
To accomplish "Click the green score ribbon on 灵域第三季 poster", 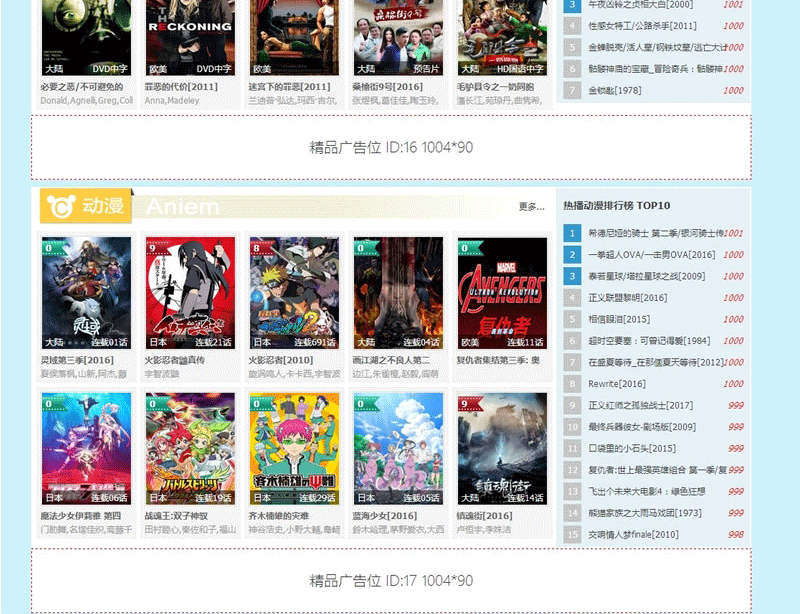I will (54, 248).
